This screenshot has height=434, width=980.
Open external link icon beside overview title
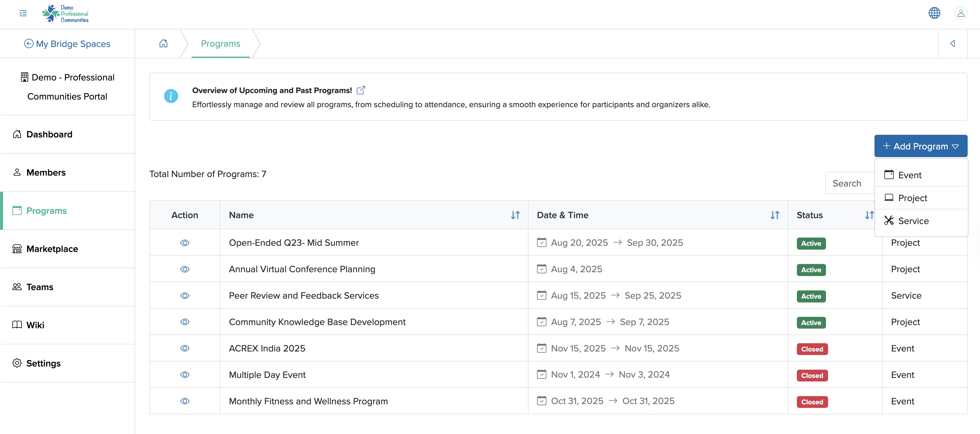click(x=361, y=90)
